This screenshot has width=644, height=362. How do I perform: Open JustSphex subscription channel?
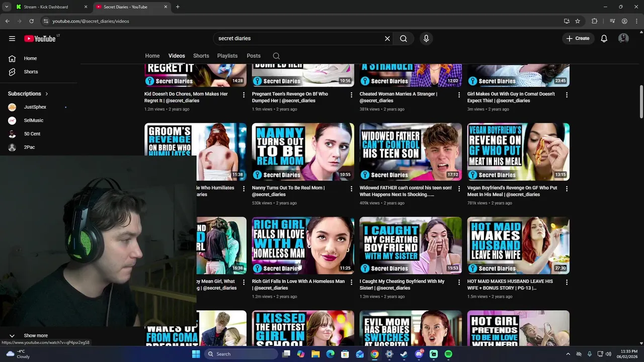[35, 107]
